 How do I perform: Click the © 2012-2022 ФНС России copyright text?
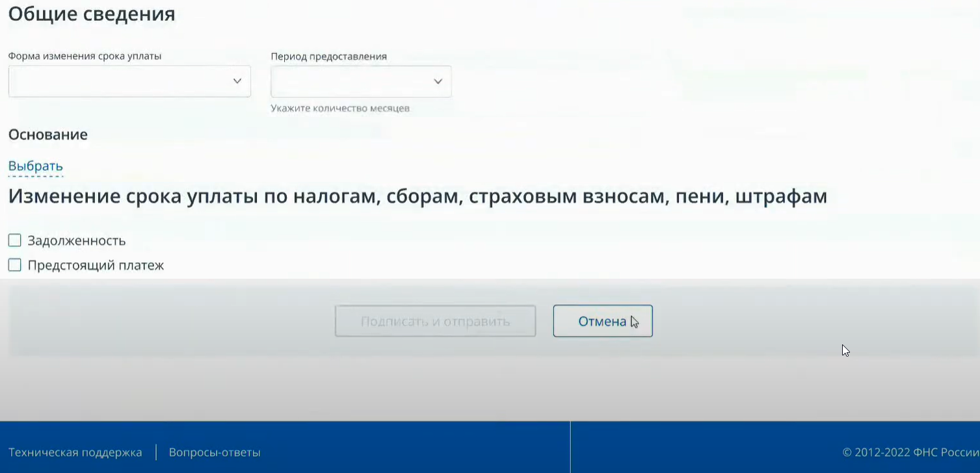point(910,452)
